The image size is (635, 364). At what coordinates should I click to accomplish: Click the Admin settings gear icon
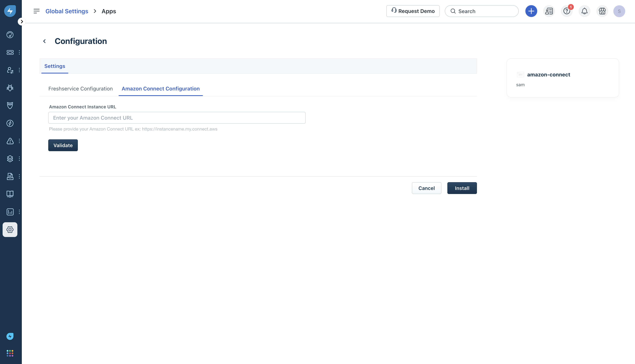10,229
